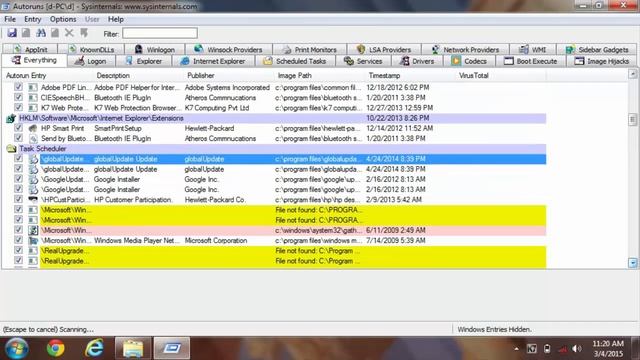Click the Delete X toolbar icon
Screen dimensions: 640x360
click(x=69, y=33)
